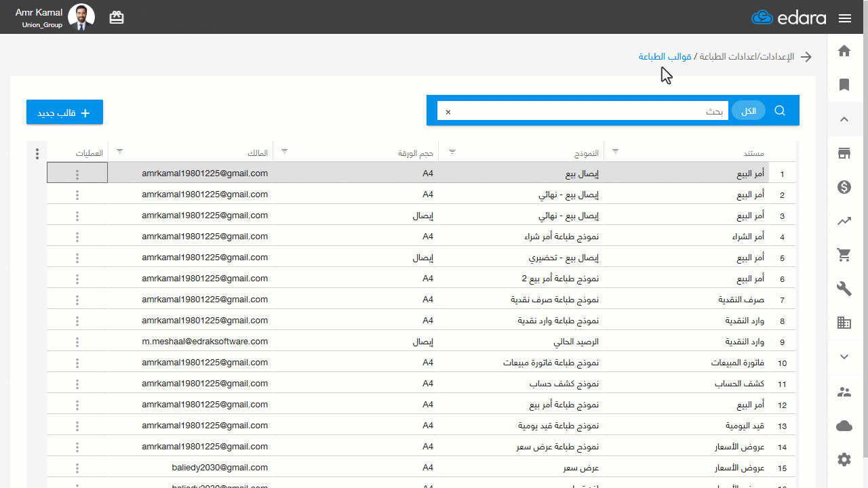Create new template with قالب جديد
The width and height of the screenshot is (868, 488).
(64, 113)
